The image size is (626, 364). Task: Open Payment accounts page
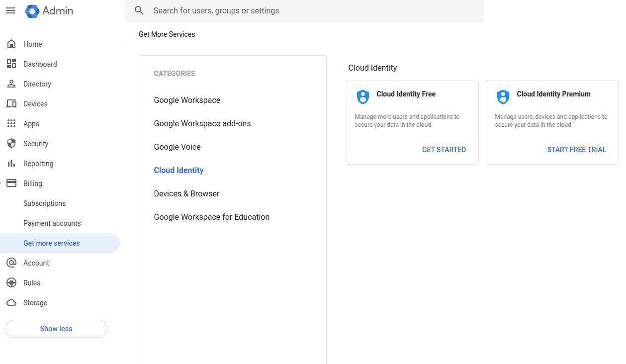(x=52, y=223)
